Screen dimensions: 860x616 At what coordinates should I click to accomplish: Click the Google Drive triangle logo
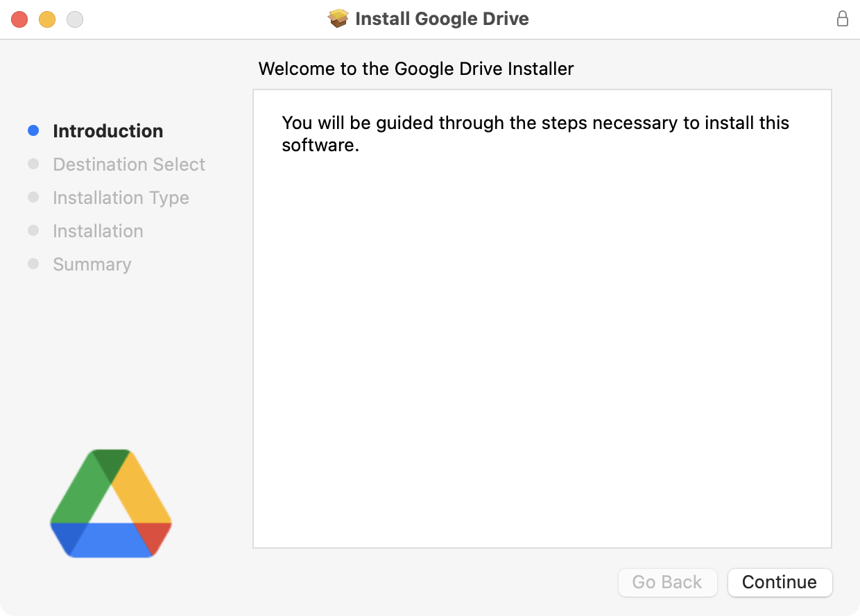tap(111, 503)
